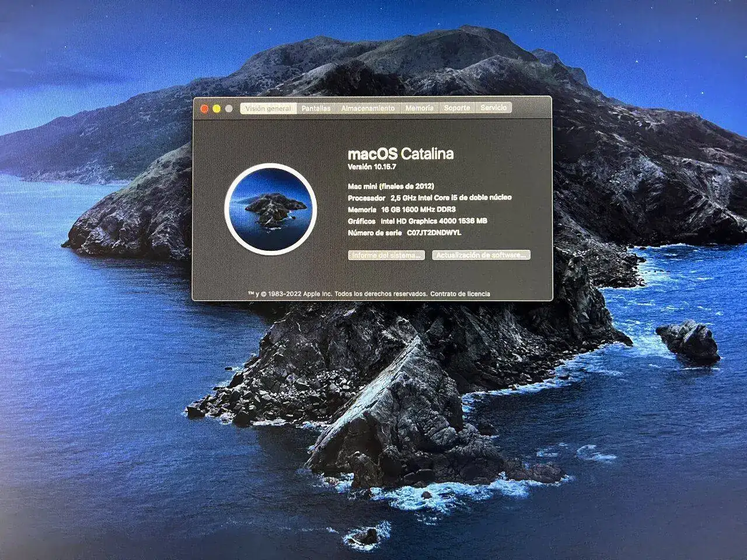Viewport: 747px width, 560px height.
Task: Click the macOS Catalina circular island logo
Action: pyautogui.click(x=270, y=208)
